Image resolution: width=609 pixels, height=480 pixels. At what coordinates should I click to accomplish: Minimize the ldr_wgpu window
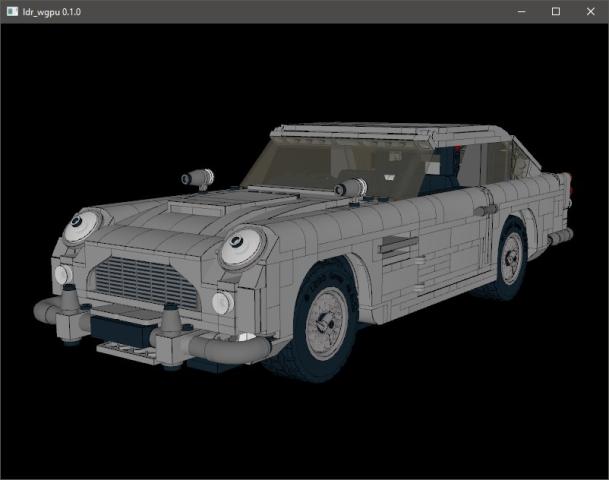(x=522, y=12)
